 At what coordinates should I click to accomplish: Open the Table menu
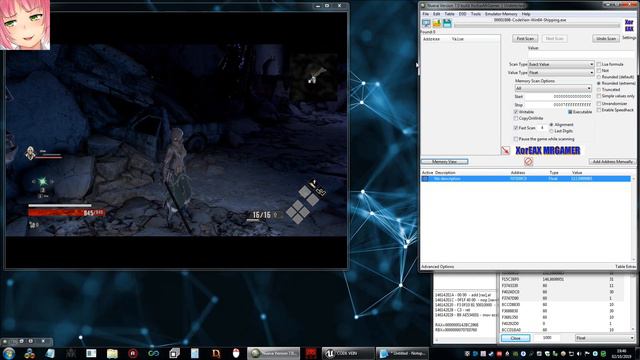(449, 14)
